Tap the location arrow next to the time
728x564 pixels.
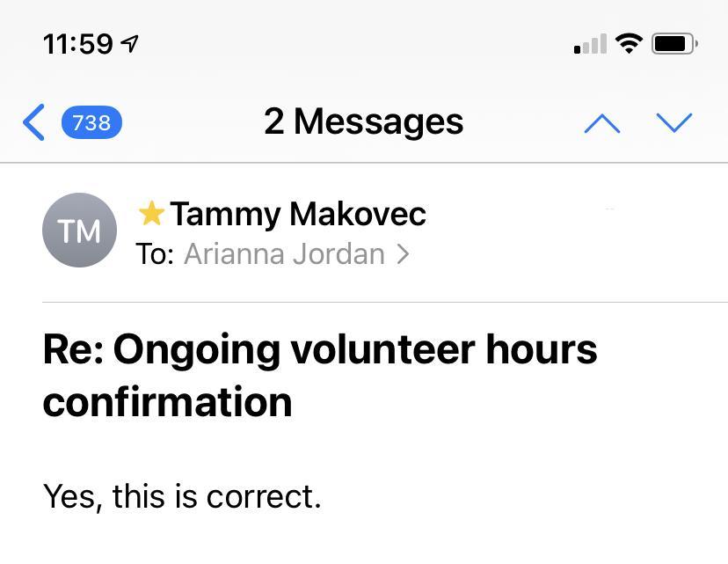coord(130,43)
